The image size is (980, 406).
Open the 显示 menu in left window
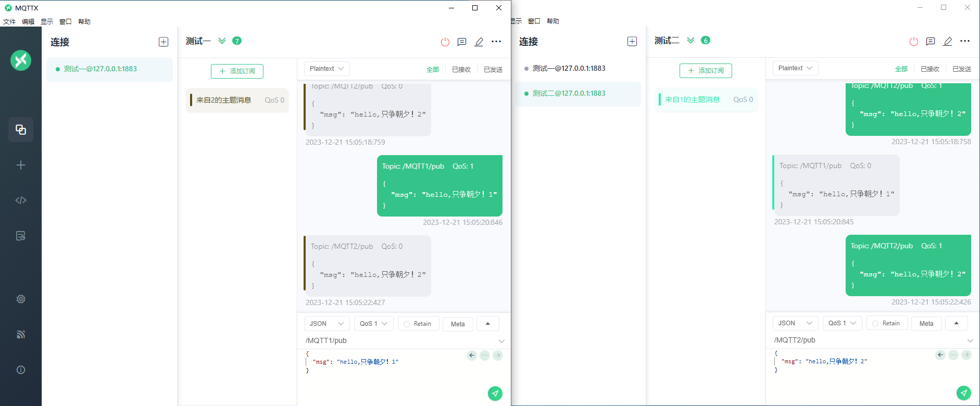click(x=47, y=22)
